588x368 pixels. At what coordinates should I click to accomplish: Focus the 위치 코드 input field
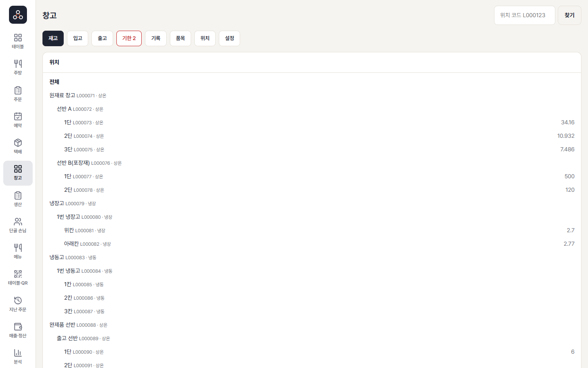(525, 15)
